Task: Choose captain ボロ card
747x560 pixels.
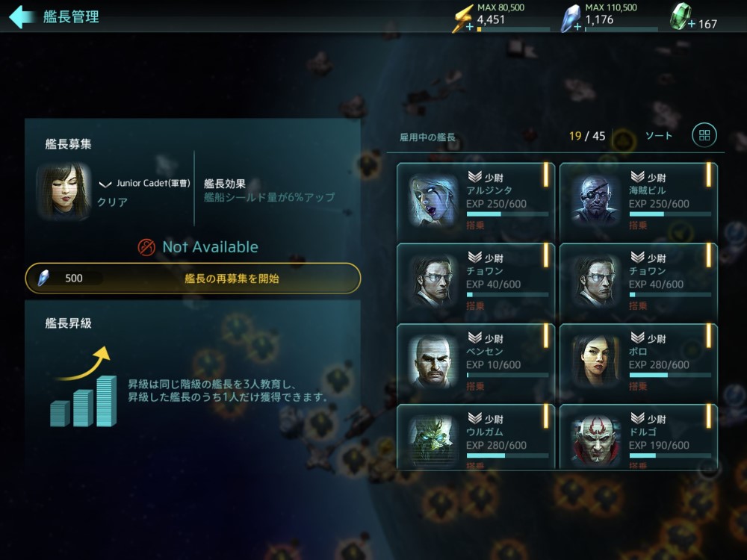Action: [639, 363]
